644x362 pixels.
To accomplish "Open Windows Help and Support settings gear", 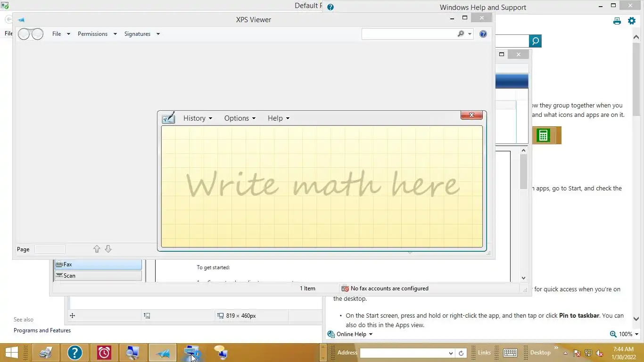I will [x=632, y=21].
